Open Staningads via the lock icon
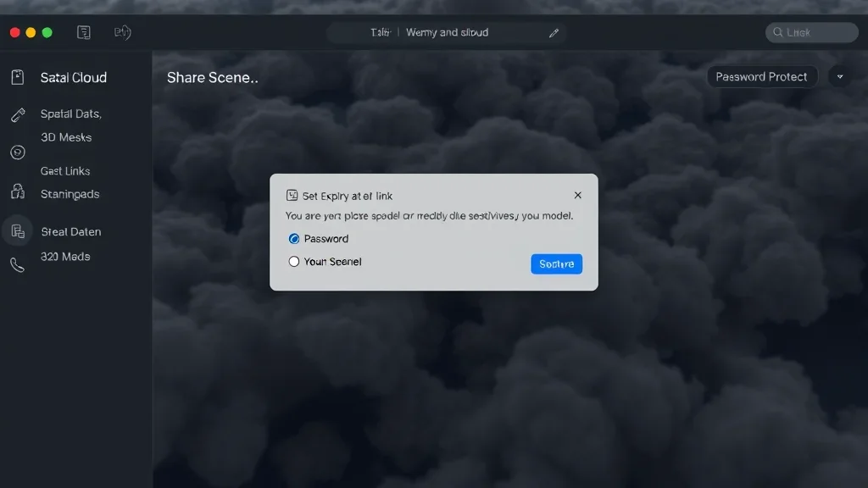Image resolution: width=868 pixels, height=488 pixels. (x=18, y=192)
